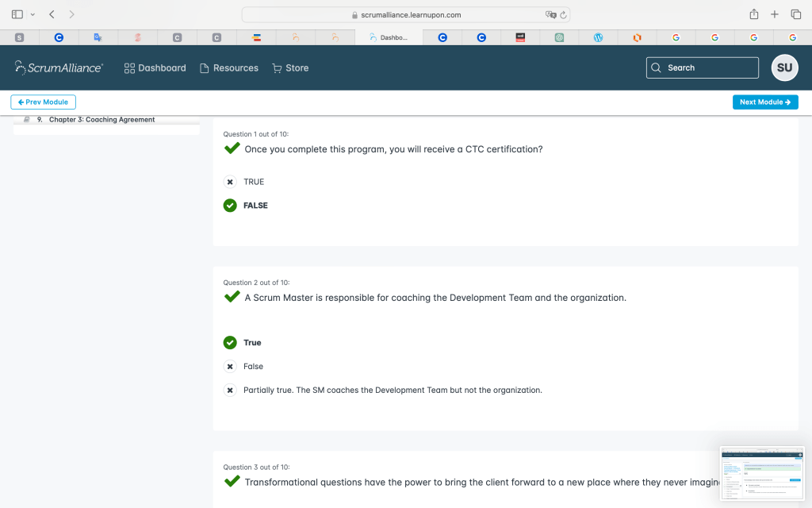812x508 pixels.
Task: Go to the Store menu item
Action: pyautogui.click(x=290, y=68)
